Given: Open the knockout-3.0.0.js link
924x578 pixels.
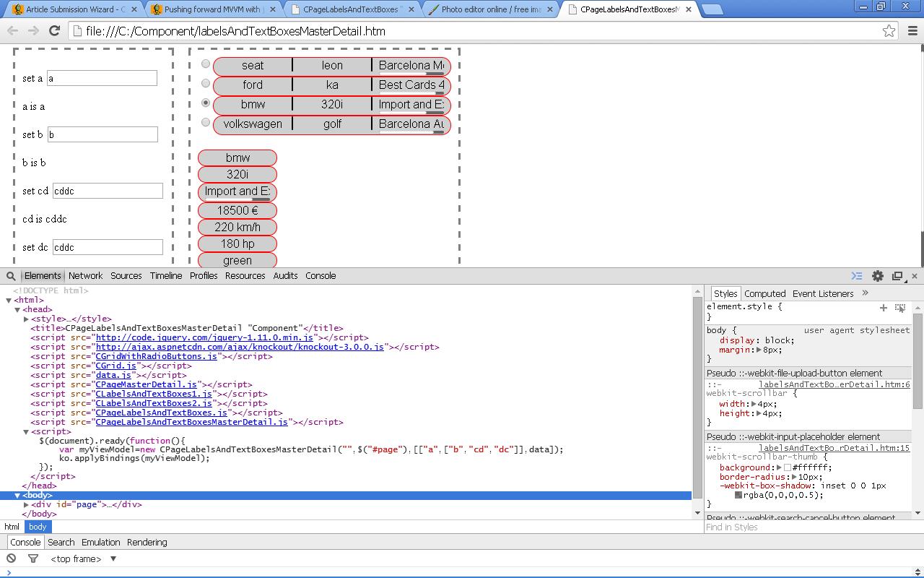Looking at the screenshot, I should coord(240,347).
